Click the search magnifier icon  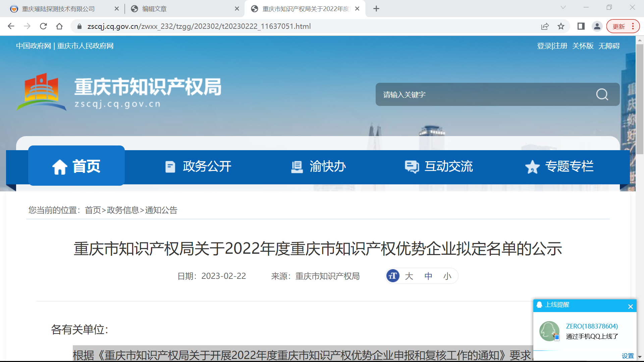point(602,95)
